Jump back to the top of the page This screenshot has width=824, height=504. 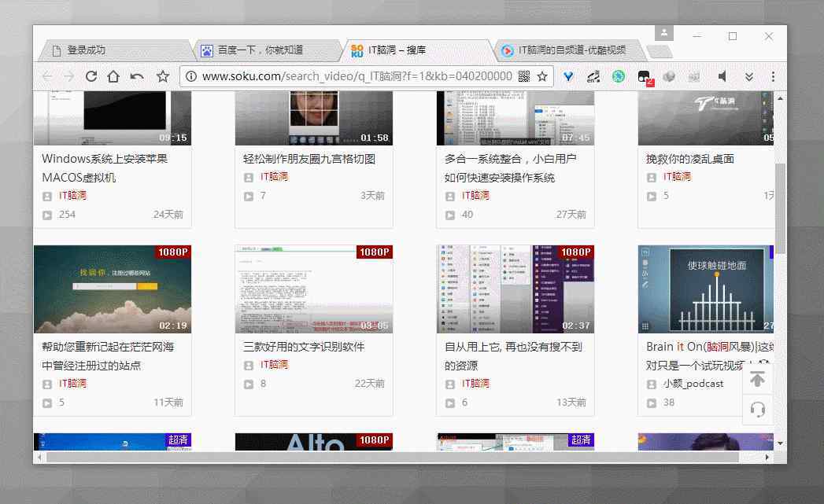click(x=757, y=378)
